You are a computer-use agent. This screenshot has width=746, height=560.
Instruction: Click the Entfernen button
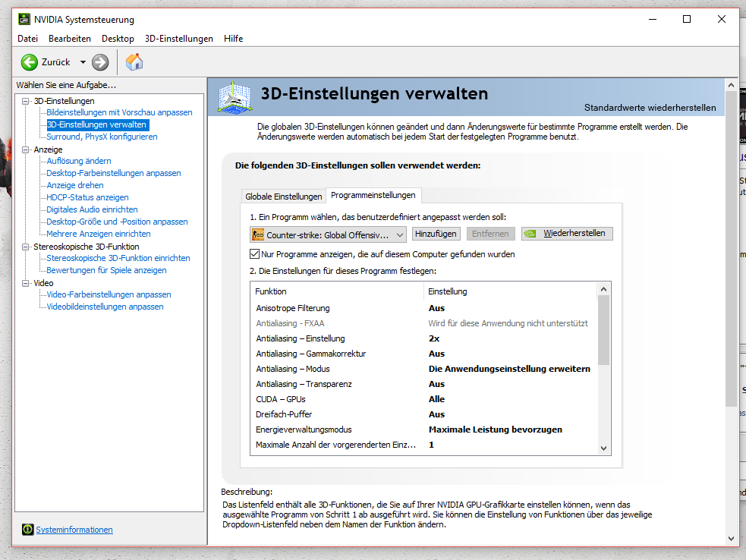tap(490, 234)
